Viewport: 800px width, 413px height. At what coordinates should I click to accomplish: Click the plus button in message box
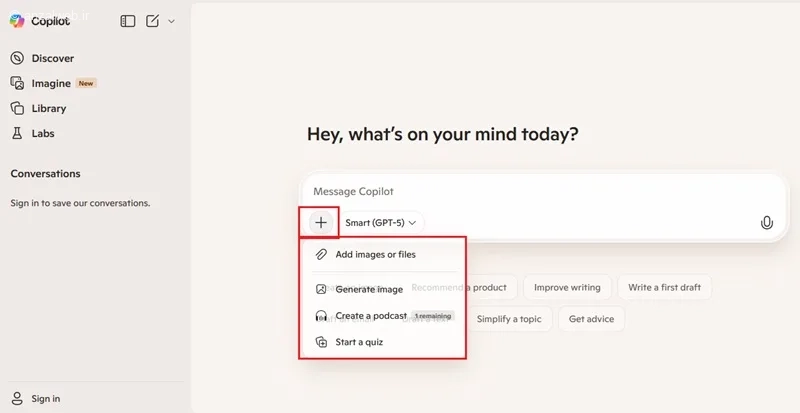[x=320, y=222]
